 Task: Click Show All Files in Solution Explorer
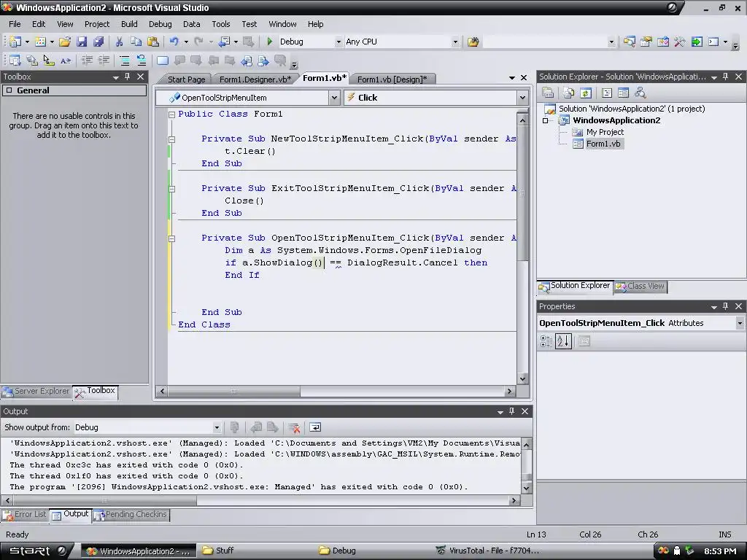pos(569,93)
